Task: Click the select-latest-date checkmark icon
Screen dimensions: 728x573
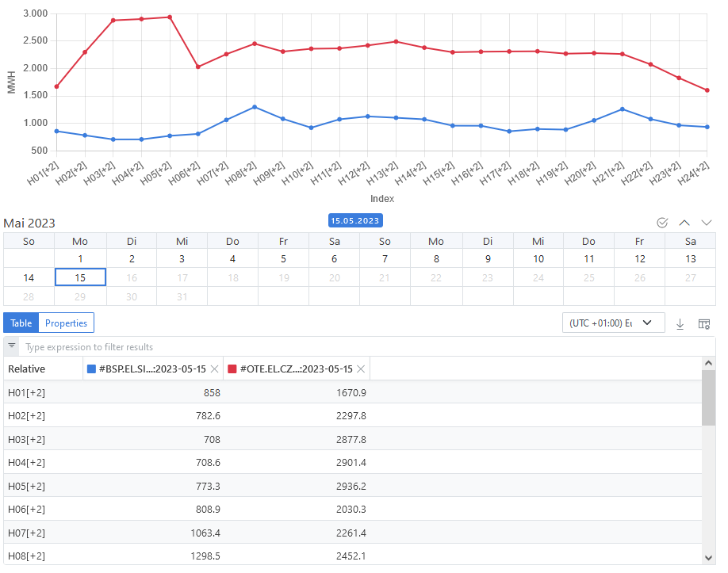Action: [x=662, y=223]
